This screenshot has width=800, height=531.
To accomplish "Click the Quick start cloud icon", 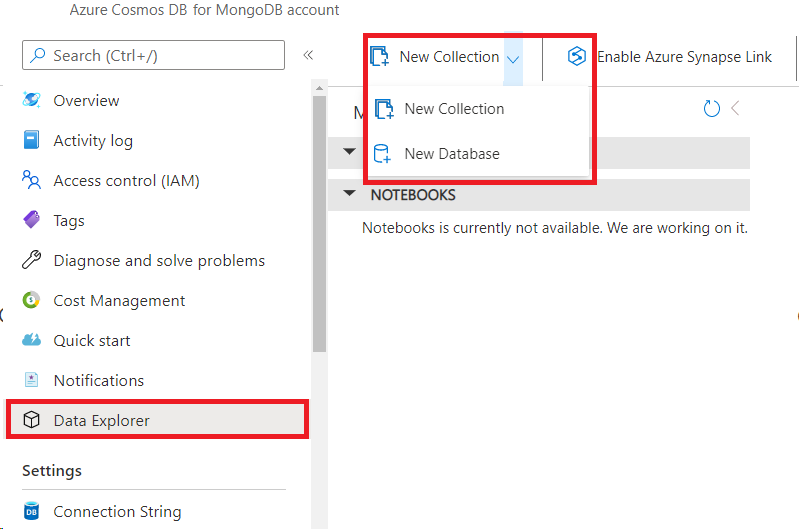I will click(32, 341).
